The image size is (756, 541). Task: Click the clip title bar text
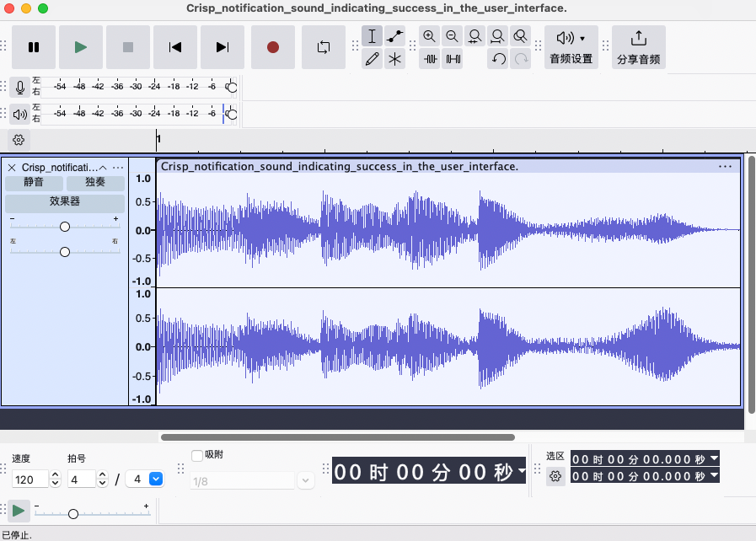coord(340,166)
